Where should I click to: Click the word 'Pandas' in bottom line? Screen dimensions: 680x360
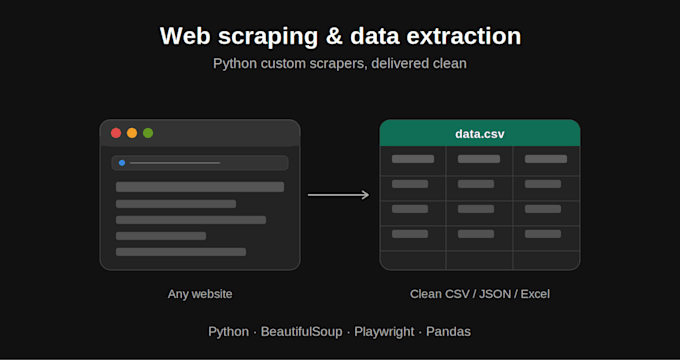point(448,332)
